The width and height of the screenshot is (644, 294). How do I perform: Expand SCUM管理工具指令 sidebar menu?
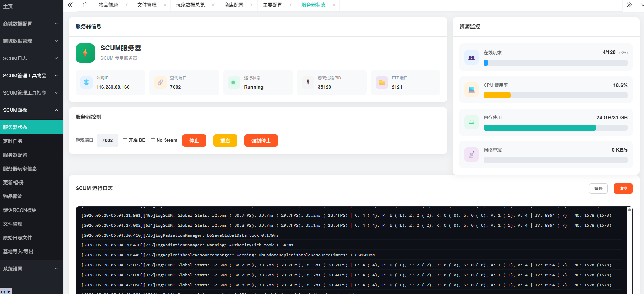tap(32, 93)
